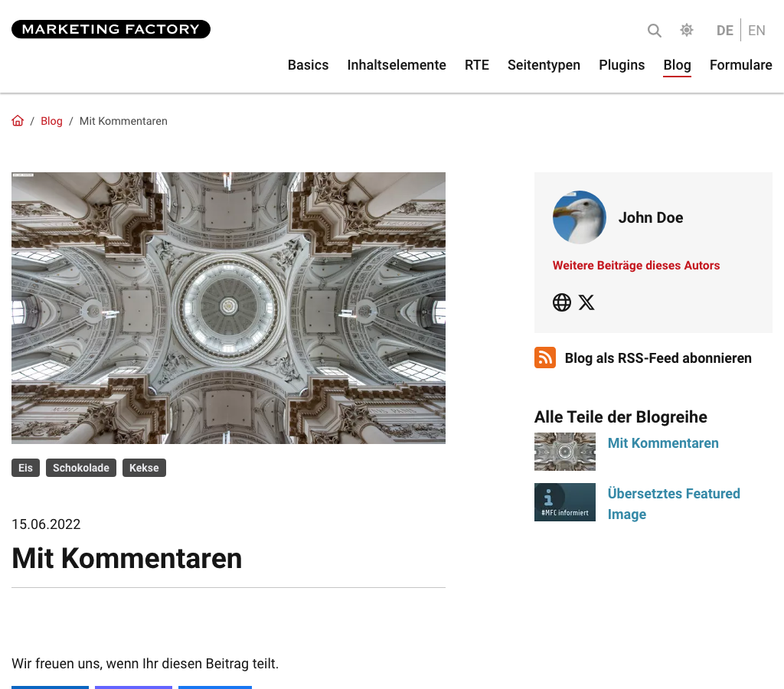Open the search magnifier icon

pyautogui.click(x=654, y=31)
